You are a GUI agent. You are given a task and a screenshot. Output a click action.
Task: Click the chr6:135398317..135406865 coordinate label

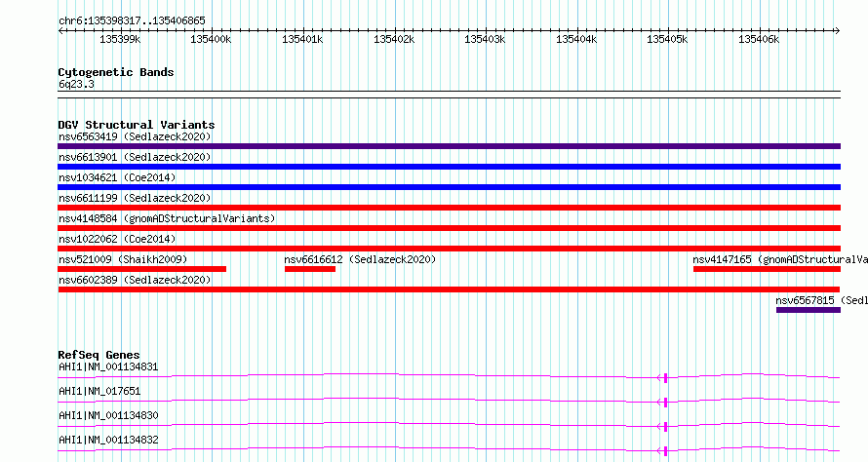(x=132, y=20)
